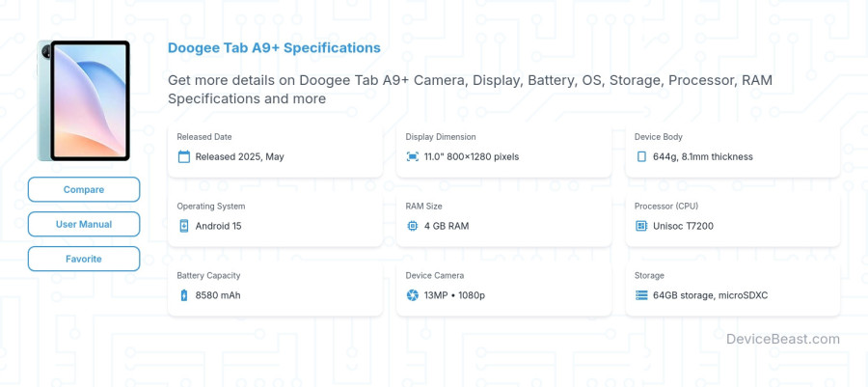Select the text Released 2025, May

click(x=240, y=156)
